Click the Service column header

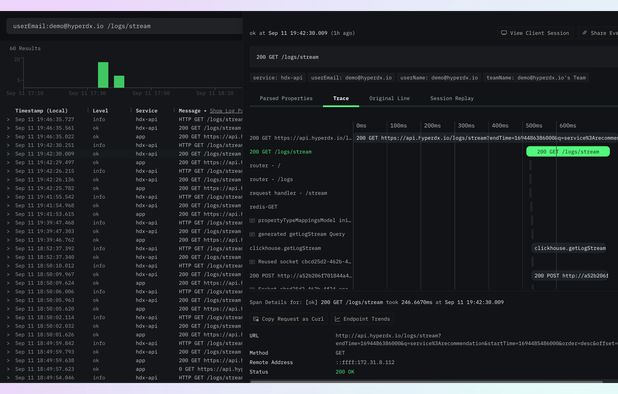[x=146, y=111]
